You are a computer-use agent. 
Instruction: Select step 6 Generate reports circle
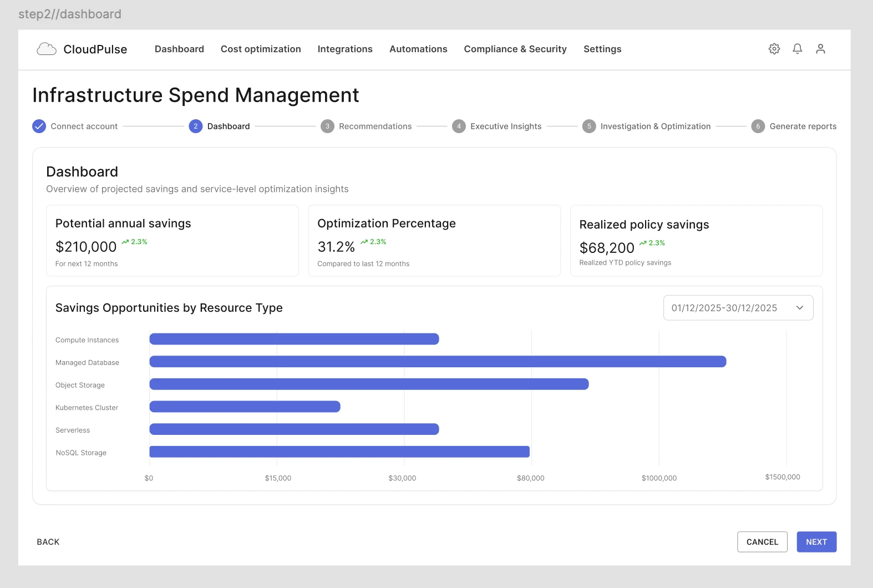tap(758, 126)
